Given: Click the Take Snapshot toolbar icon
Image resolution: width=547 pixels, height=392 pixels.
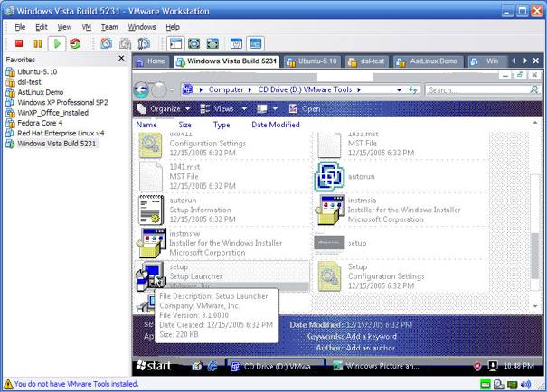Looking at the screenshot, I should pyautogui.click(x=107, y=43).
